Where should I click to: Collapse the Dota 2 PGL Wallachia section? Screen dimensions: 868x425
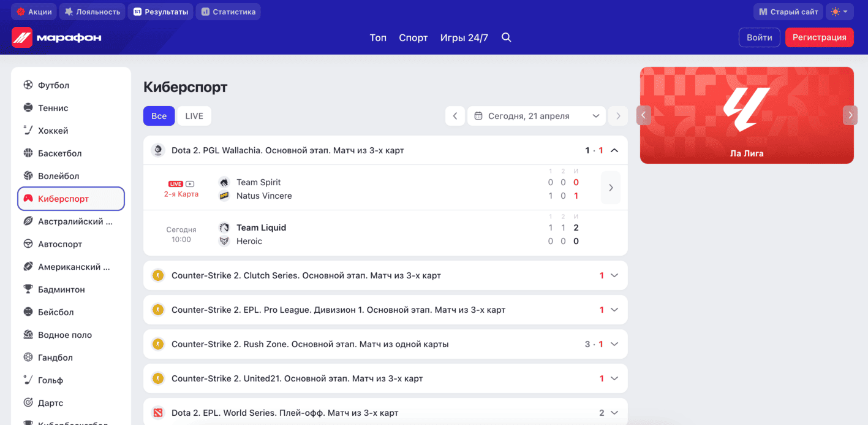pyautogui.click(x=614, y=150)
